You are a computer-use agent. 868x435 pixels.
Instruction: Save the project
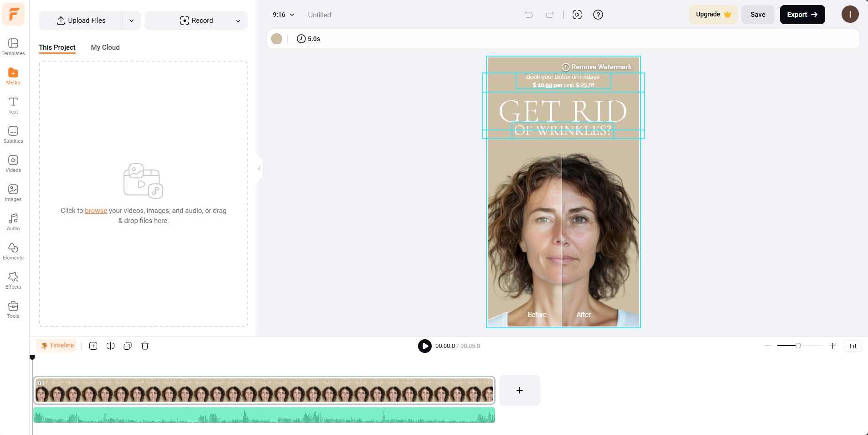(758, 15)
